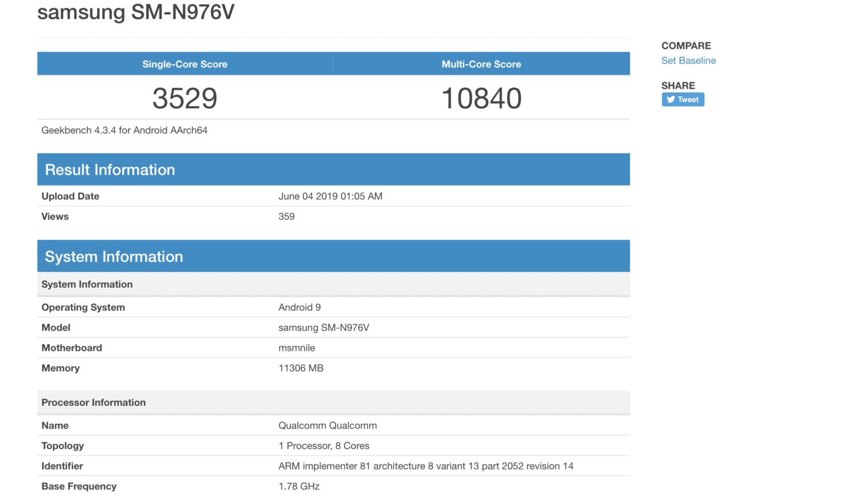Click the Memory value 11306 MB

tap(301, 368)
